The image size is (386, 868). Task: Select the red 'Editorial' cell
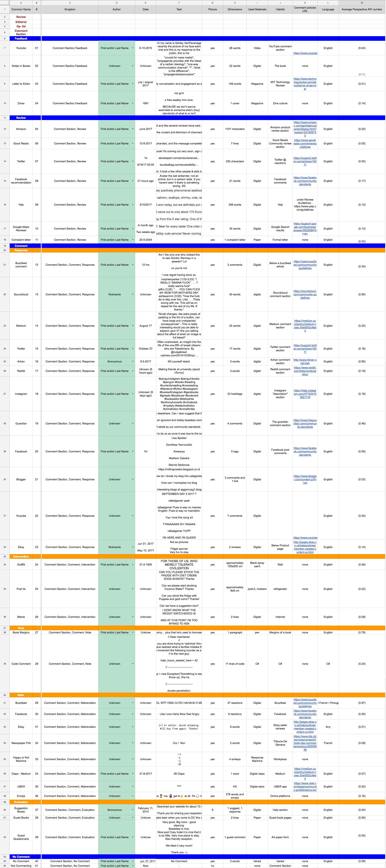click(21, 22)
